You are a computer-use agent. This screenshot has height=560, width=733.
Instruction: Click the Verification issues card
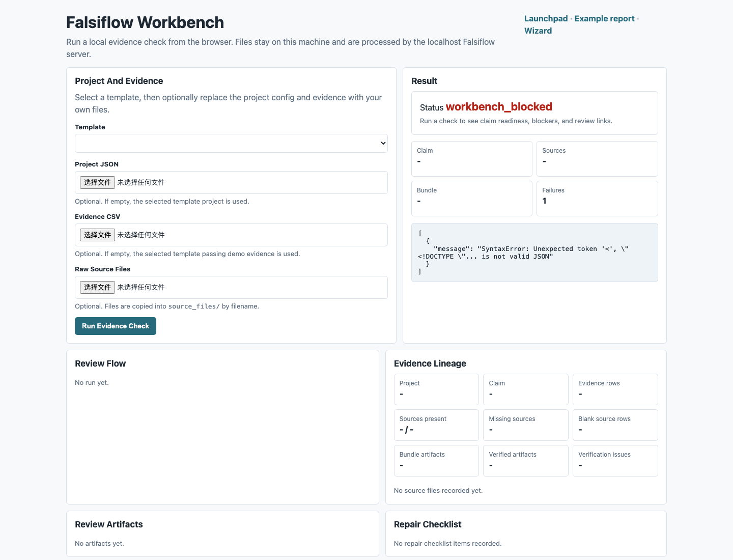coord(615,461)
